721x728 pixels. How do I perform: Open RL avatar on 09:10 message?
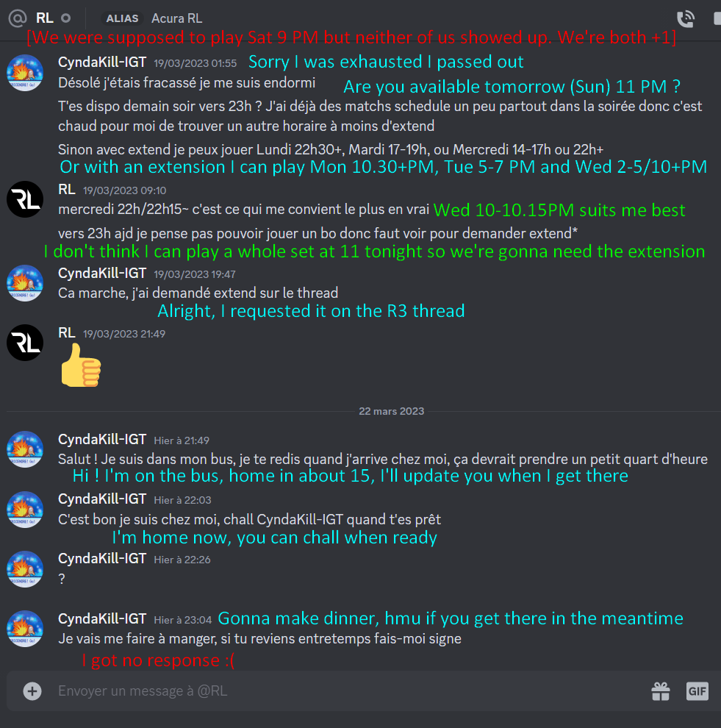coord(25,199)
